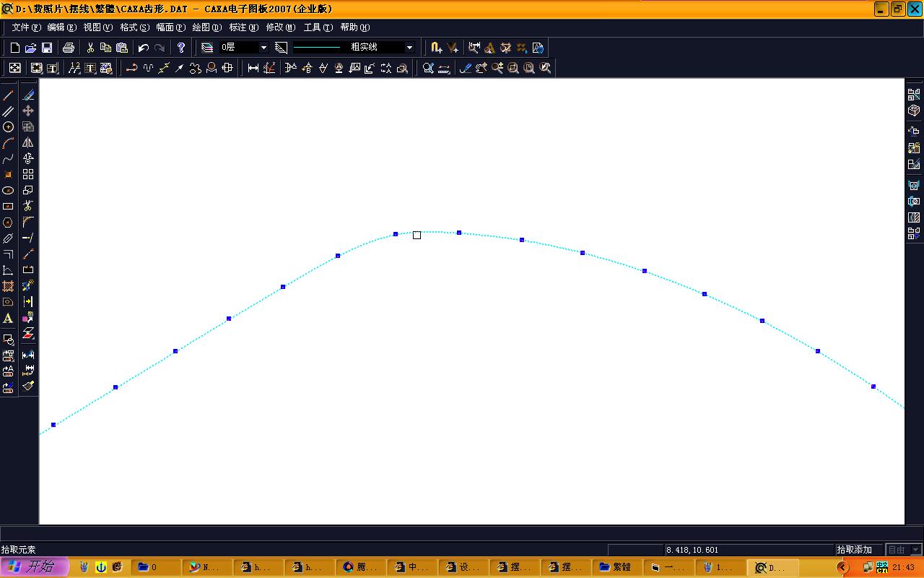
Task: Click the Layer control icon
Action: click(207, 48)
